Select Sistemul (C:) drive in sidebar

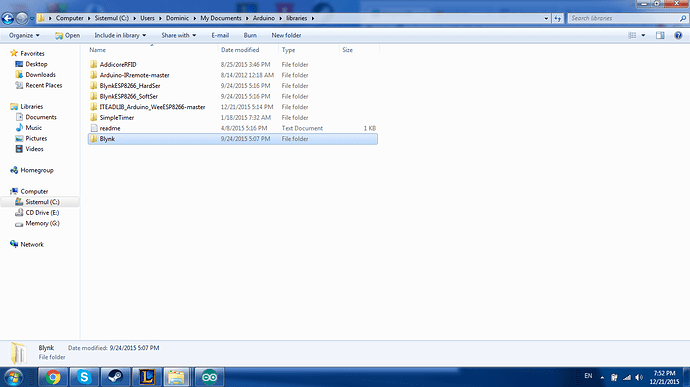coord(42,202)
